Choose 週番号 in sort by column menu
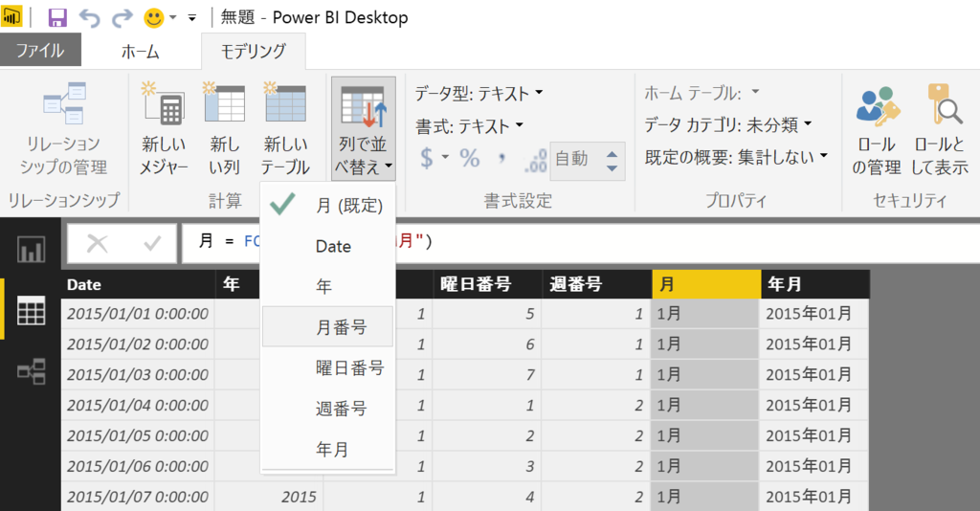Viewport: 980px width, 511px height. coord(328,409)
